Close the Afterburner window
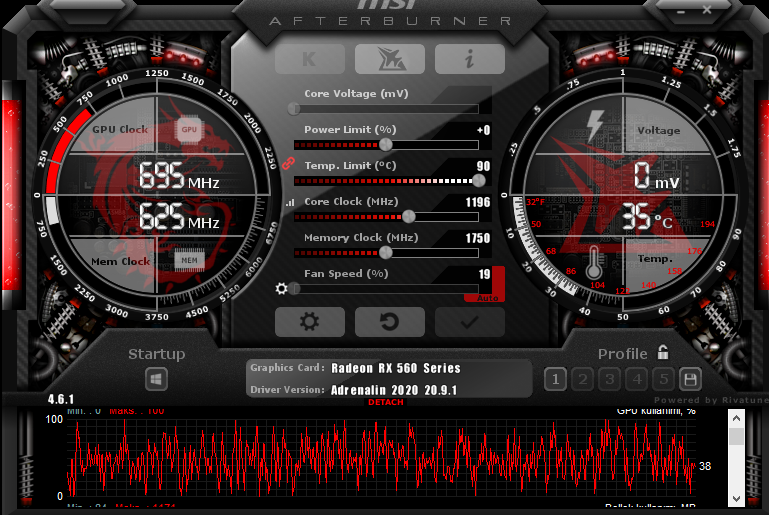769x515 pixels. pos(707,10)
